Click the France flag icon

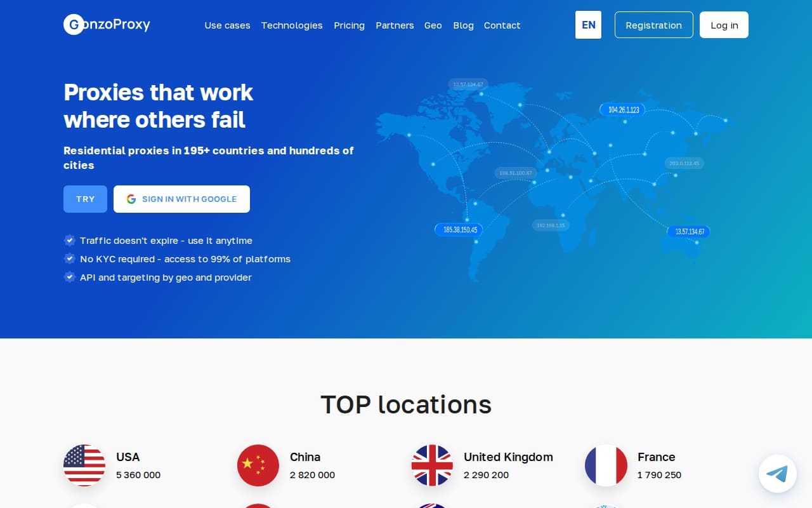coord(606,465)
